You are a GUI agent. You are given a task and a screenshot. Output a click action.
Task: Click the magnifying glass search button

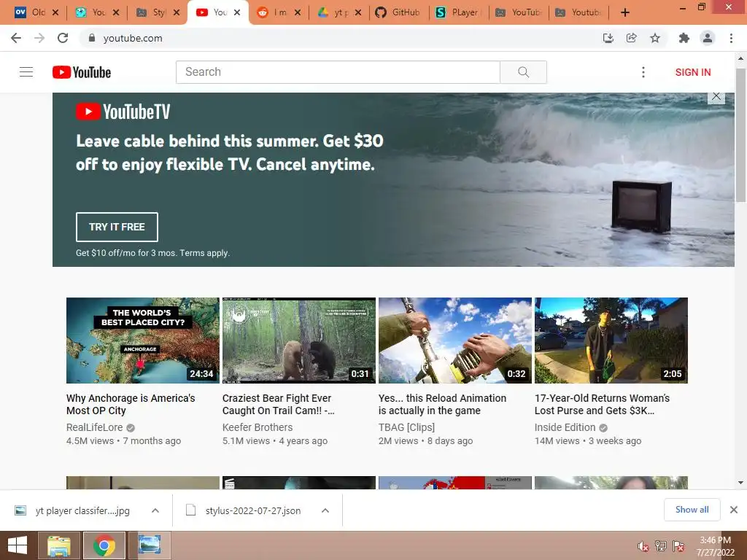(523, 72)
